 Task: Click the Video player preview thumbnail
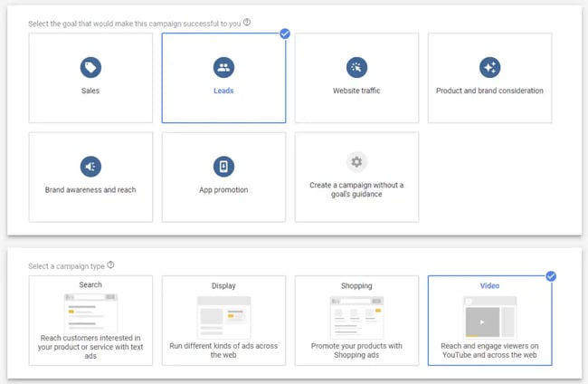(x=489, y=318)
